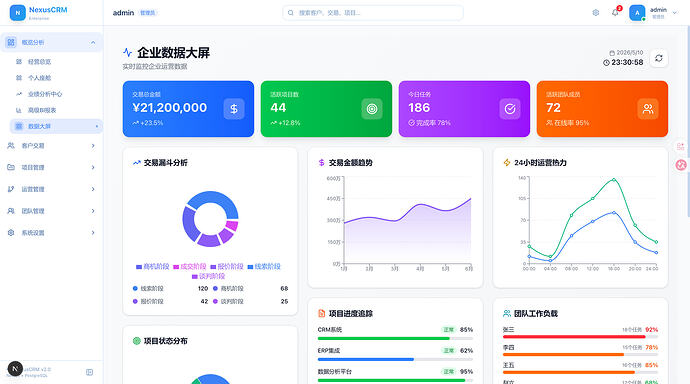Viewport: 690px width, 384px height.
Task: Click the target icon on 活跃项目数 card
Action: (372, 109)
